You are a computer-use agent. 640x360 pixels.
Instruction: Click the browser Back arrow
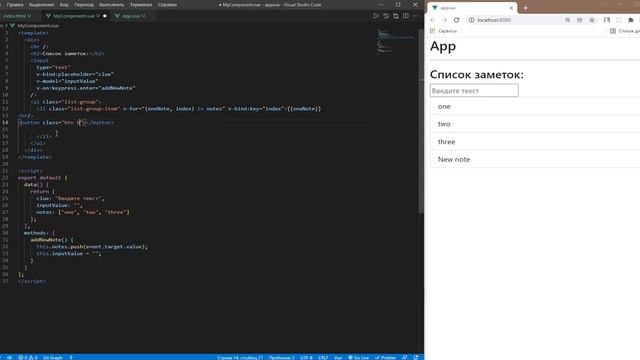(433, 20)
